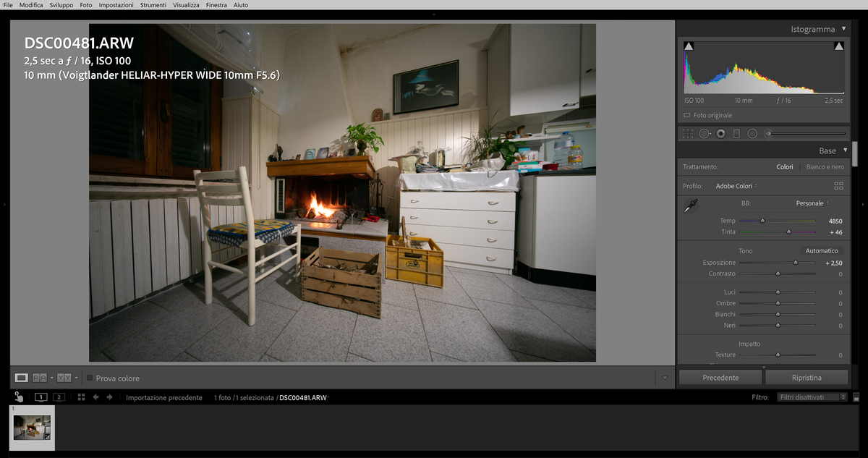Image resolution: width=868 pixels, height=458 pixels.
Task: Select the Graduated Filter tool
Action: (736, 133)
